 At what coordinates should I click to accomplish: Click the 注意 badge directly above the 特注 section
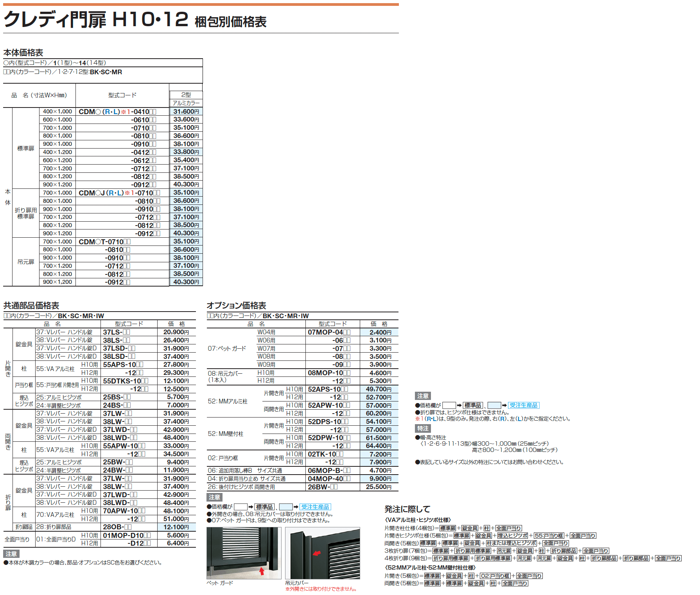[x=422, y=396]
